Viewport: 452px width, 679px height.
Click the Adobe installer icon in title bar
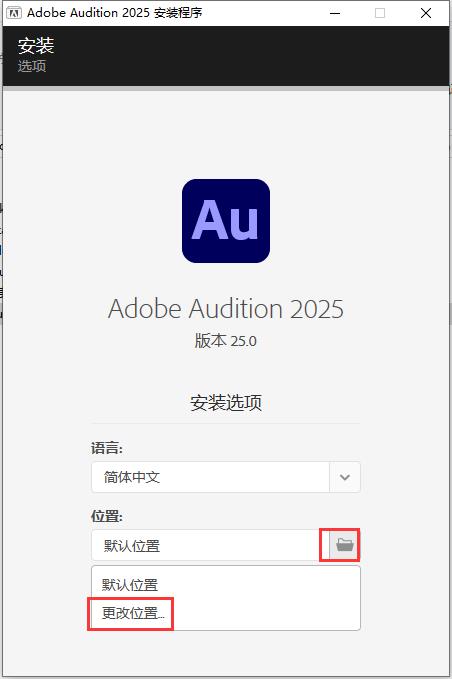(13, 13)
